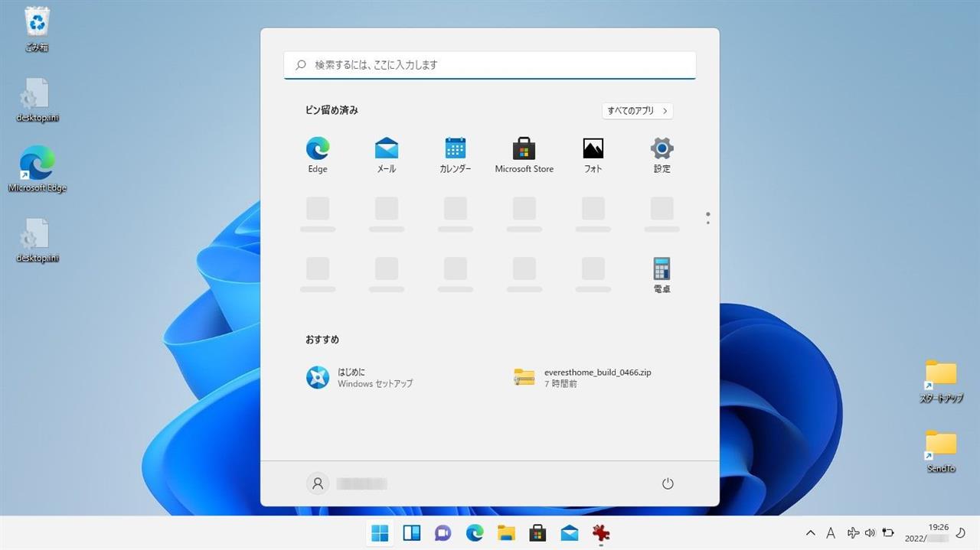Screen dimensions: 980x550
Task: Open airplane mode network tray icon
Action: [x=853, y=532]
